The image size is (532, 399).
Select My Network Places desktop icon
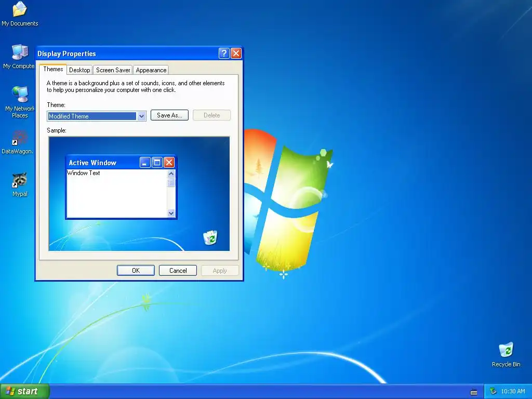(x=20, y=102)
